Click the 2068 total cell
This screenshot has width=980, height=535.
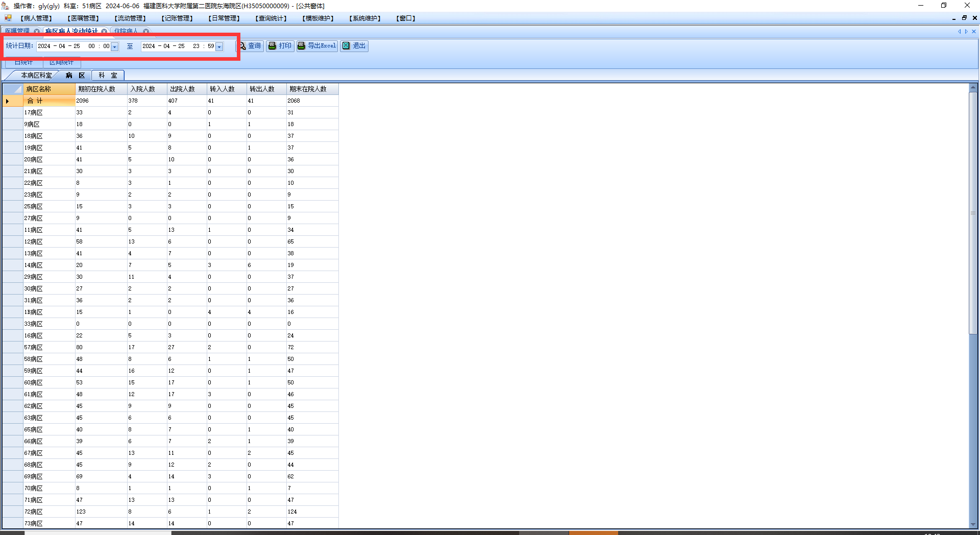click(312, 101)
